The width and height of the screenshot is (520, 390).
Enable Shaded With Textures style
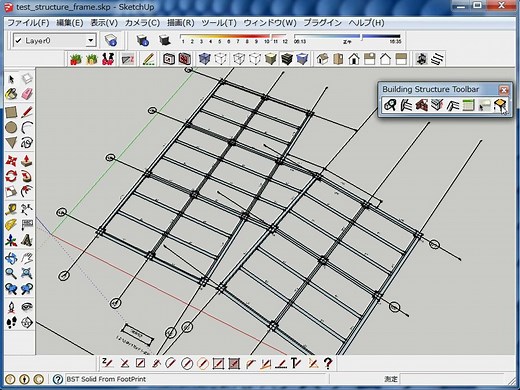click(286, 59)
